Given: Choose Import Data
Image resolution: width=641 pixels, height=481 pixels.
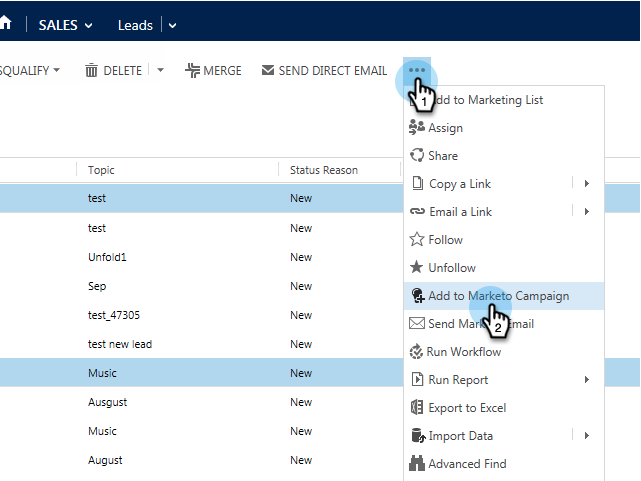Looking at the screenshot, I should [460, 436].
